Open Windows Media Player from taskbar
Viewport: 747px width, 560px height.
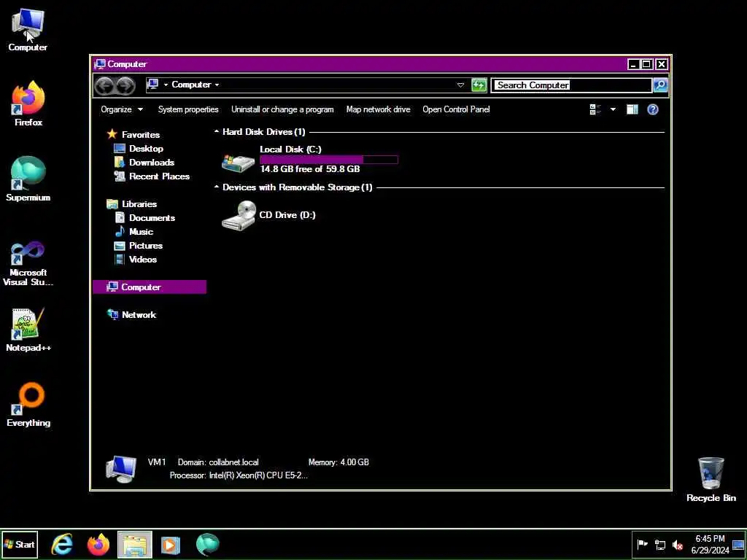pos(171,544)
